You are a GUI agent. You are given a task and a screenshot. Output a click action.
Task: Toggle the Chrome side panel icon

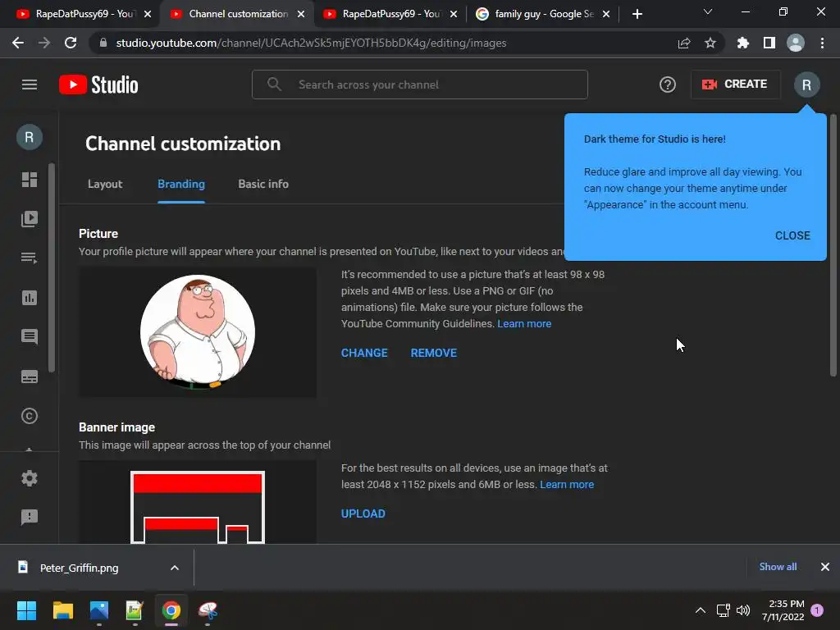coord(769,43)
